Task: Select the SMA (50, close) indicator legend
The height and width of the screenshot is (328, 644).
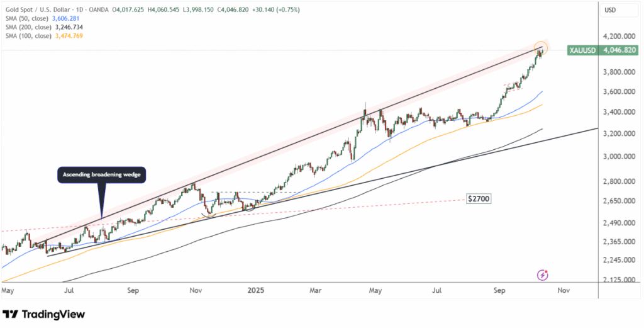Action: click(27, 20)
